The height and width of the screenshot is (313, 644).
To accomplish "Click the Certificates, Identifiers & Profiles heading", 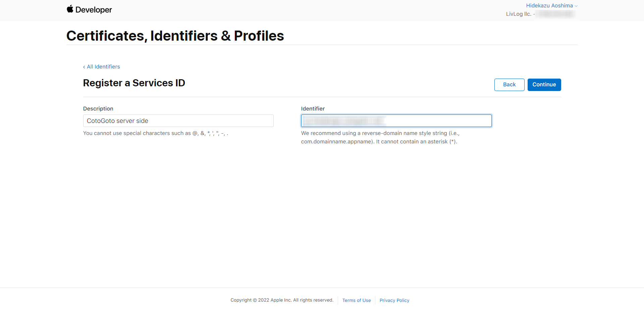I will pos(175,36).
